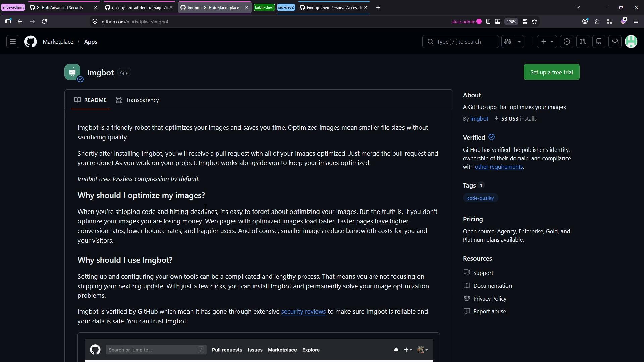Open the user avatar menu
Image resolution: width=644 pixels, height=362 pixels.
coord(631,42)
